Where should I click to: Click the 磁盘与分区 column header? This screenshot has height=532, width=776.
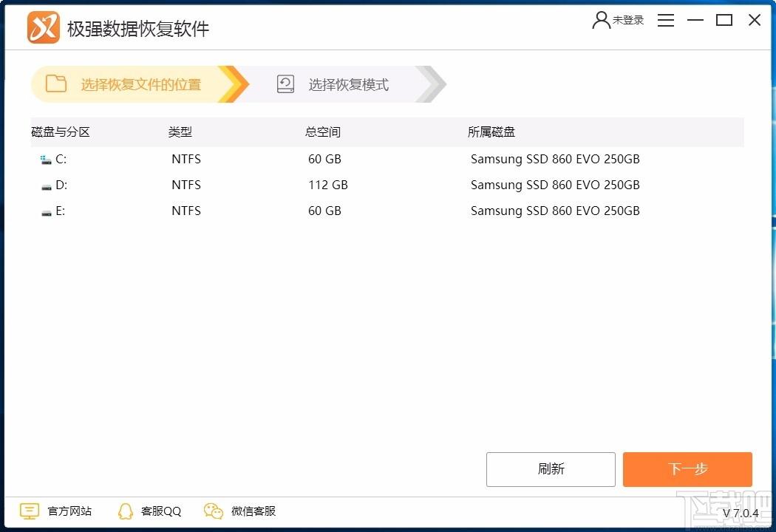pos(61,132)
